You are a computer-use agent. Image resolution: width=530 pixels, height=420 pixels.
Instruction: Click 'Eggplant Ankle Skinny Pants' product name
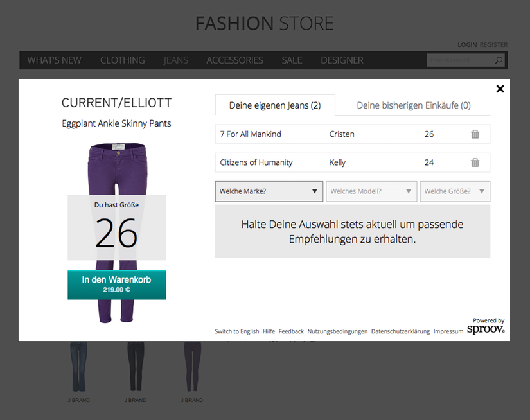coord(117,123)
